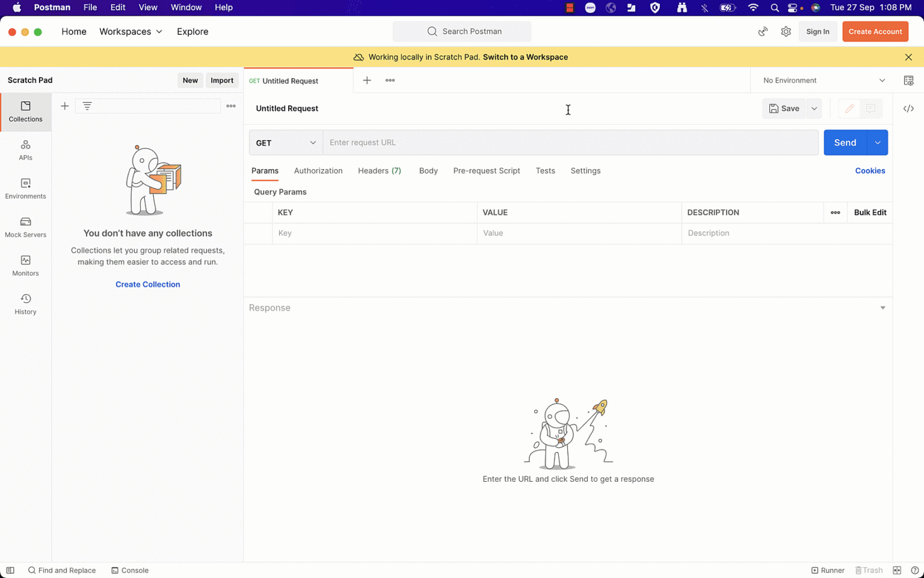Open the APIs sidebar panel
924x578 pixels.
point(25,150)
